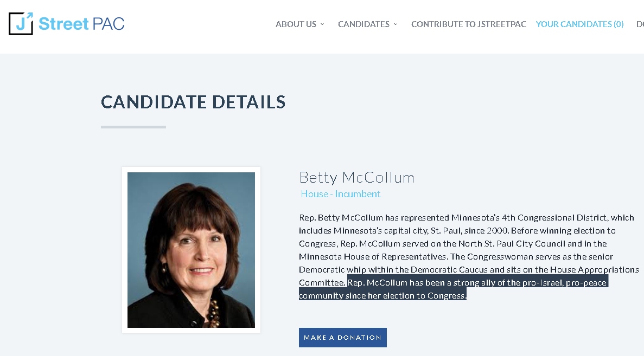Click the gray divider line under the heading
This screenshot has height=356, width=644.
point(133,127)
